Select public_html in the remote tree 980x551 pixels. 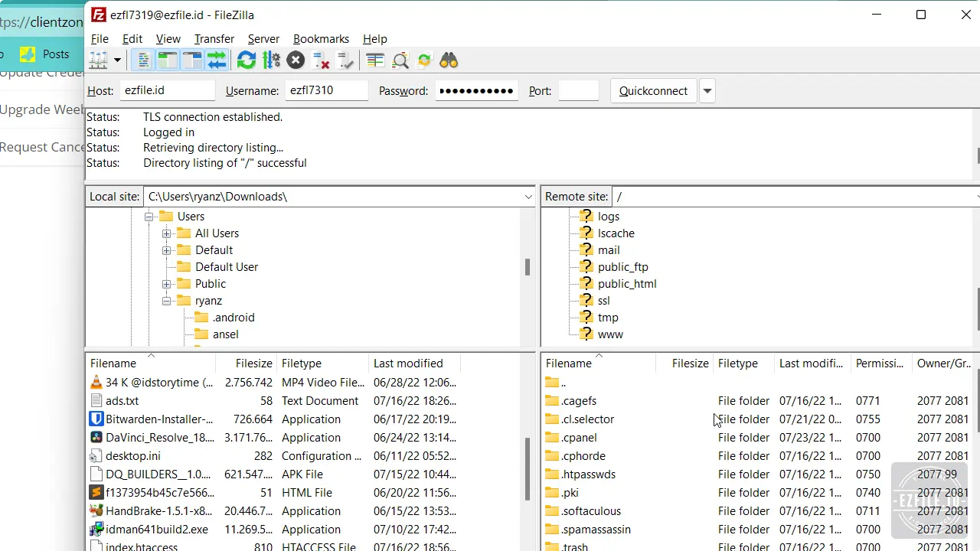pos(627,284)
